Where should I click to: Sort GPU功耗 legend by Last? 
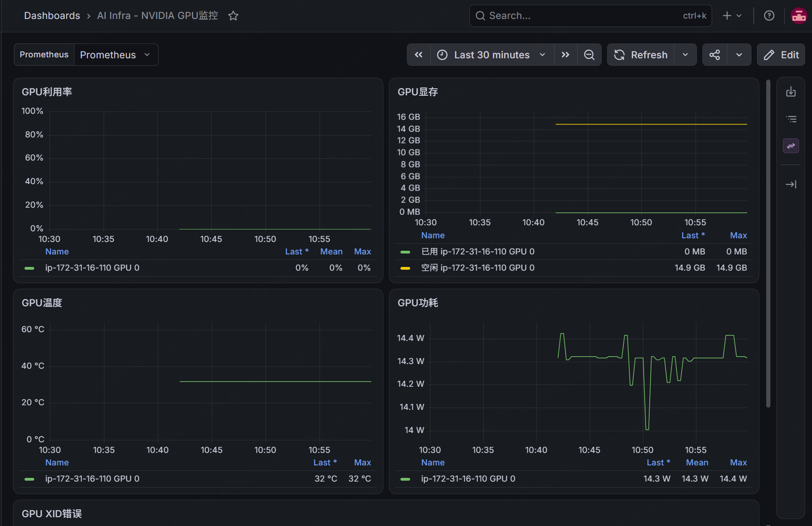tap(658, 463)
